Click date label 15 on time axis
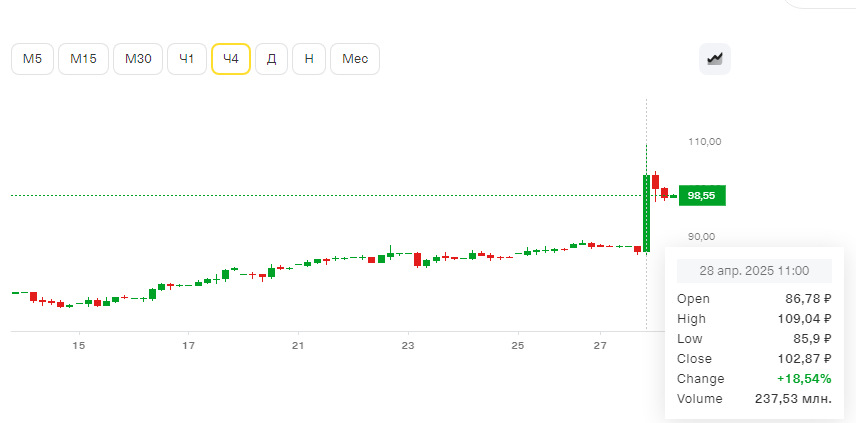The height and width of the screenshot is (423, 856). coord(80,345)
